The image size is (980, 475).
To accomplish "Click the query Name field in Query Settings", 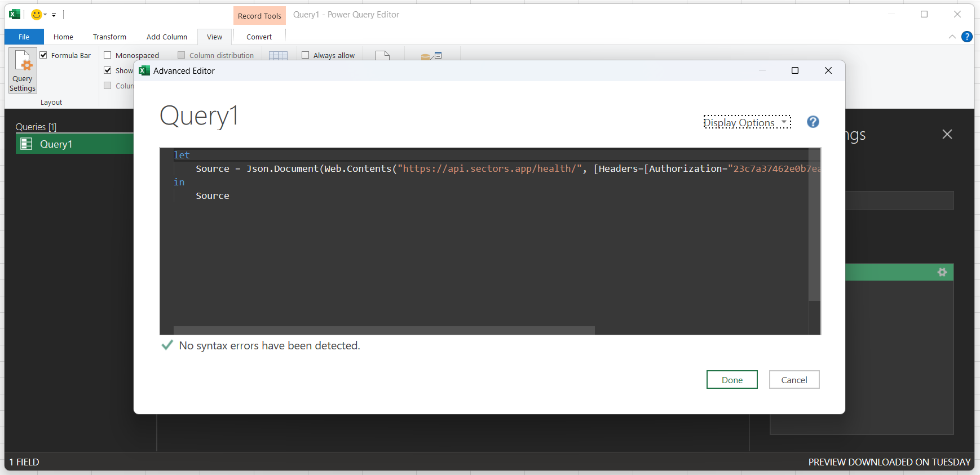I will [900, 200].
